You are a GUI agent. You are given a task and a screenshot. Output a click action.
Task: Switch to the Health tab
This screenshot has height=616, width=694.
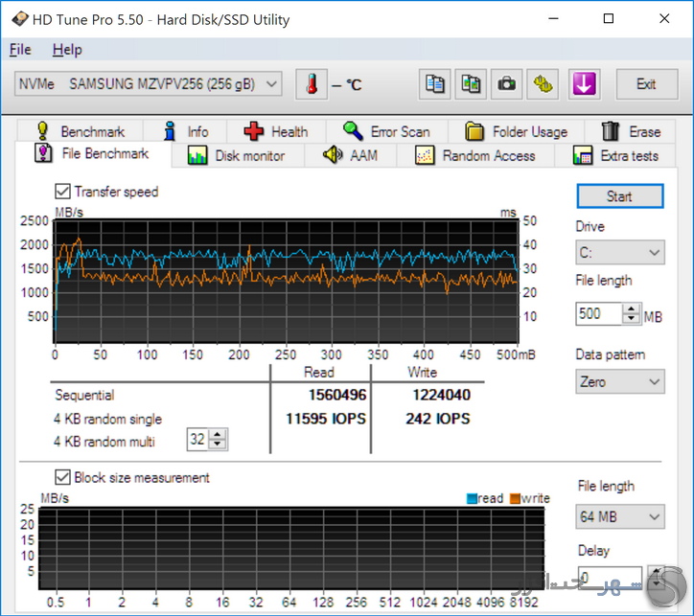coord(277,131)
